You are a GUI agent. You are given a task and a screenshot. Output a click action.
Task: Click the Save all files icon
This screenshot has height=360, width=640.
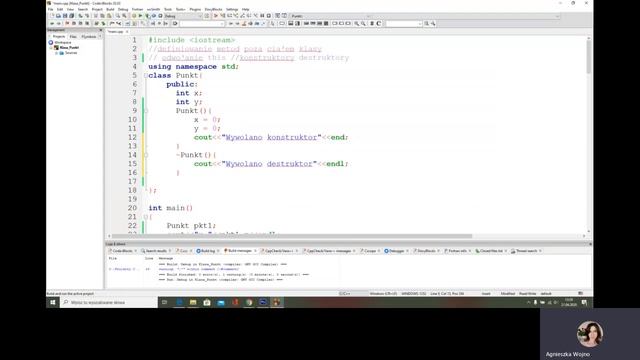pyautogui.click(x=71, y=16)
